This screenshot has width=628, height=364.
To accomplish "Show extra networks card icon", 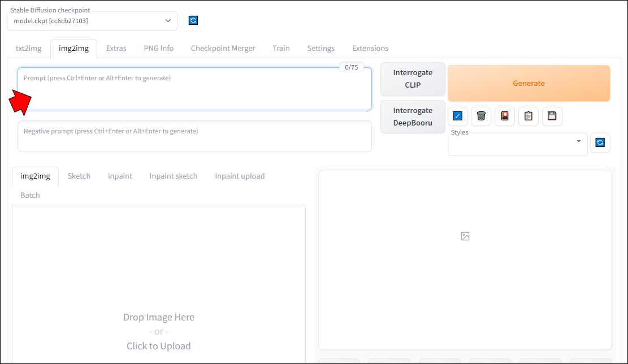I will (x=505, y=116).
